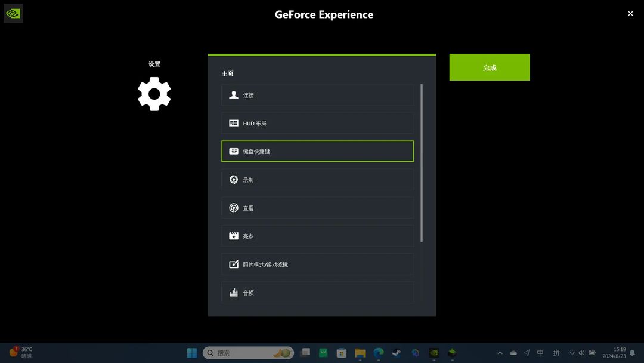The width and height of the screenshot is (644, 363).
Task: Select the keyboard icon for 键盘快捷键
Action: pyautogui.click(x=233, y=151)
